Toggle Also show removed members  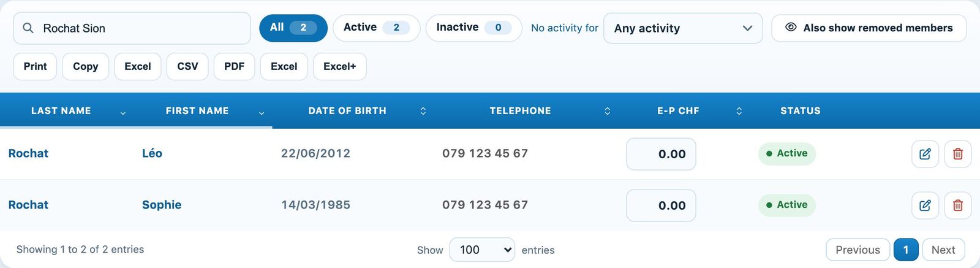(x=869, y=28)
